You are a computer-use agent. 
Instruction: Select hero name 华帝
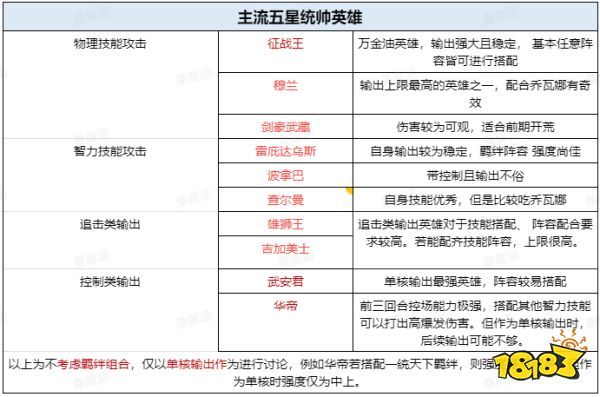pyautogui.click(x=285, y=306)
